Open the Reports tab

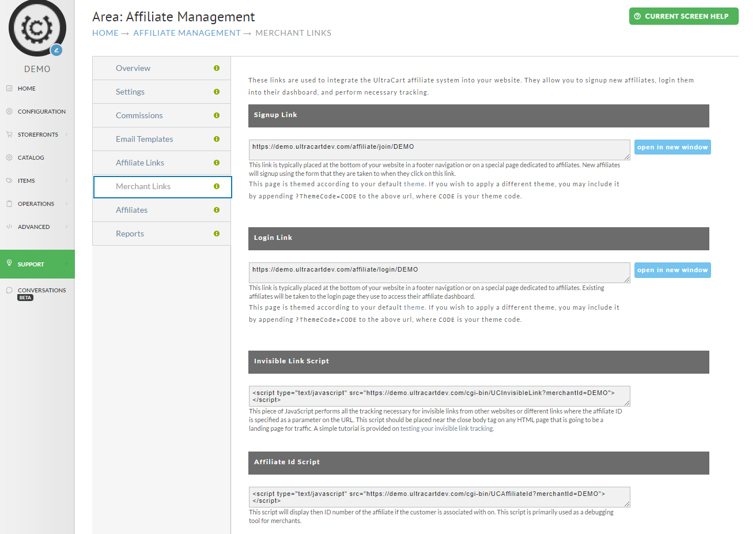(161, 234)
